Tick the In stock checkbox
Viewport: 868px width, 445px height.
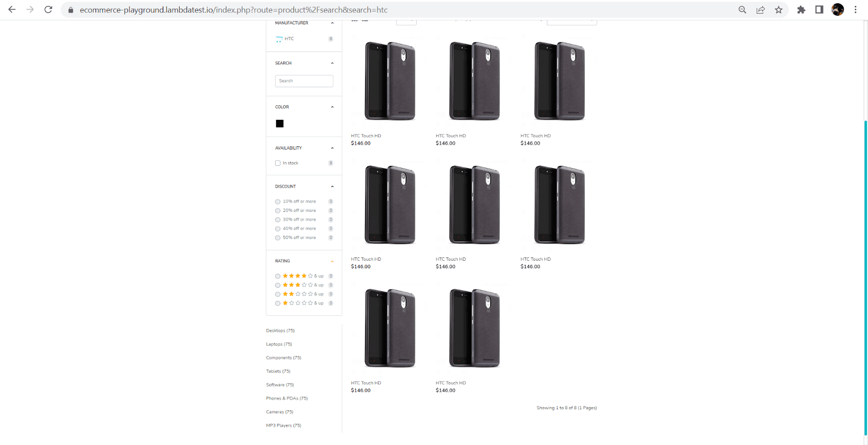[x=278, y=163]
